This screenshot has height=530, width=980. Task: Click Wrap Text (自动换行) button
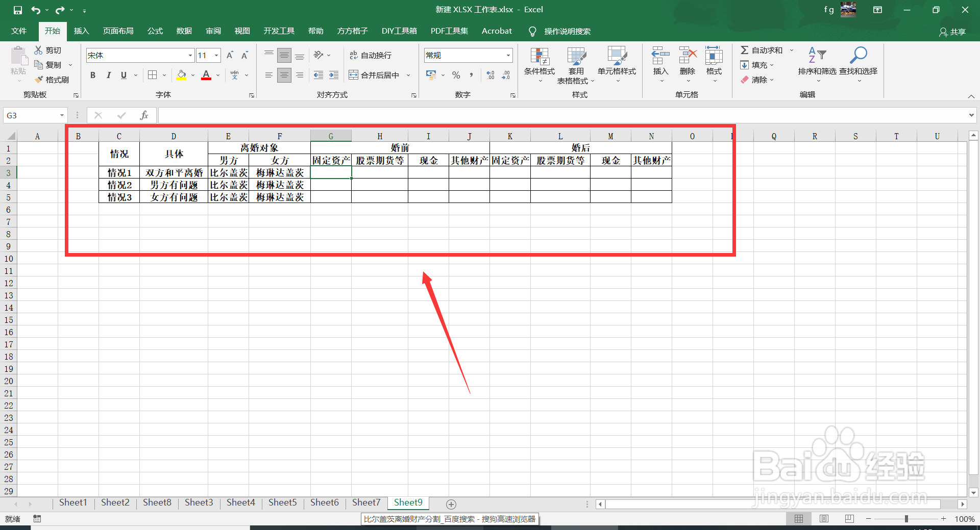coord(371,55)
